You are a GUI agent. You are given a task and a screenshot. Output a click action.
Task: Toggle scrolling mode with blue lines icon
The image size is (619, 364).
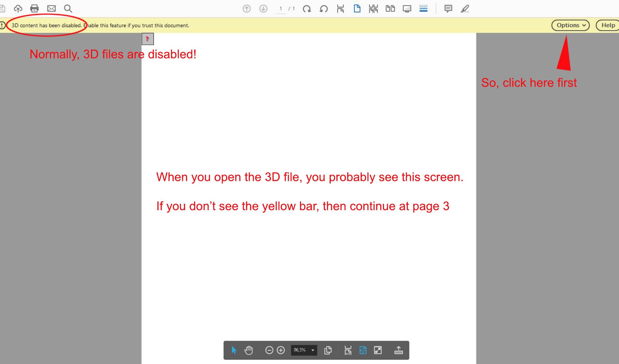423,8
